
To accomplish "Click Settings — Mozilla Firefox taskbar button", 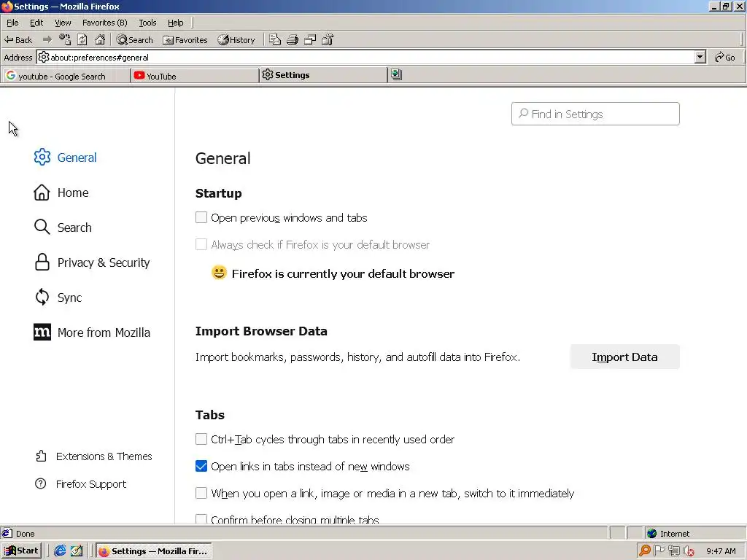I will (x=153, y=551).
